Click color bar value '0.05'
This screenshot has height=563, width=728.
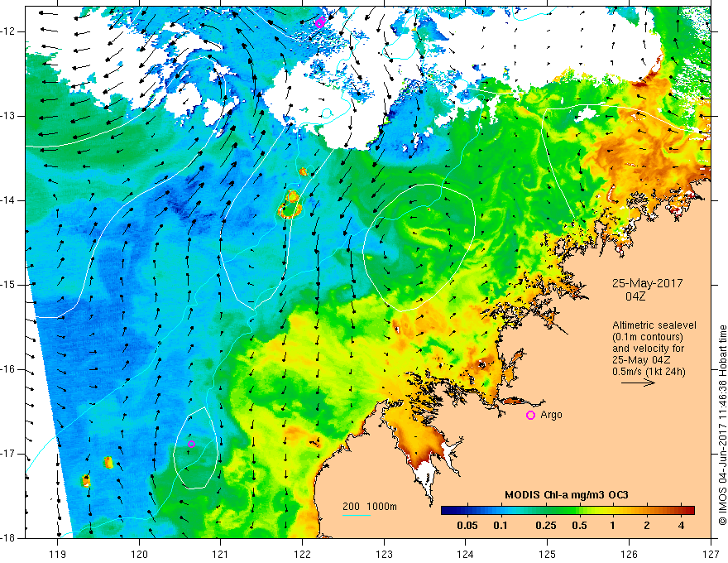coord(467,526)
